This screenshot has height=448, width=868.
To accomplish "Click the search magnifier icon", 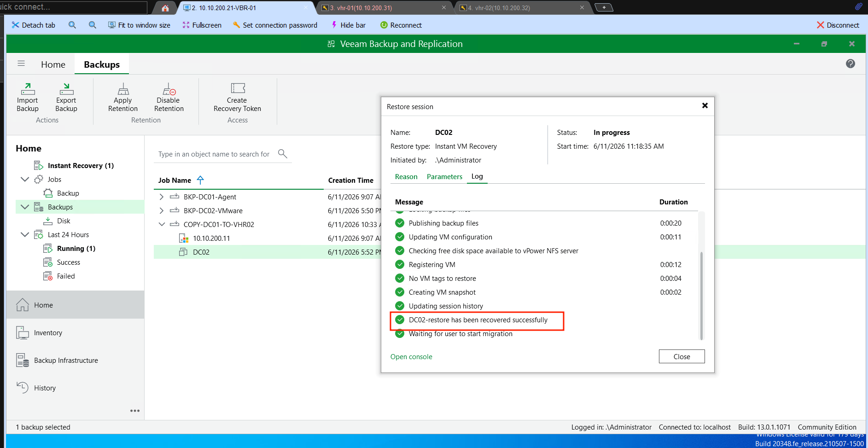I will click(283, 154).
